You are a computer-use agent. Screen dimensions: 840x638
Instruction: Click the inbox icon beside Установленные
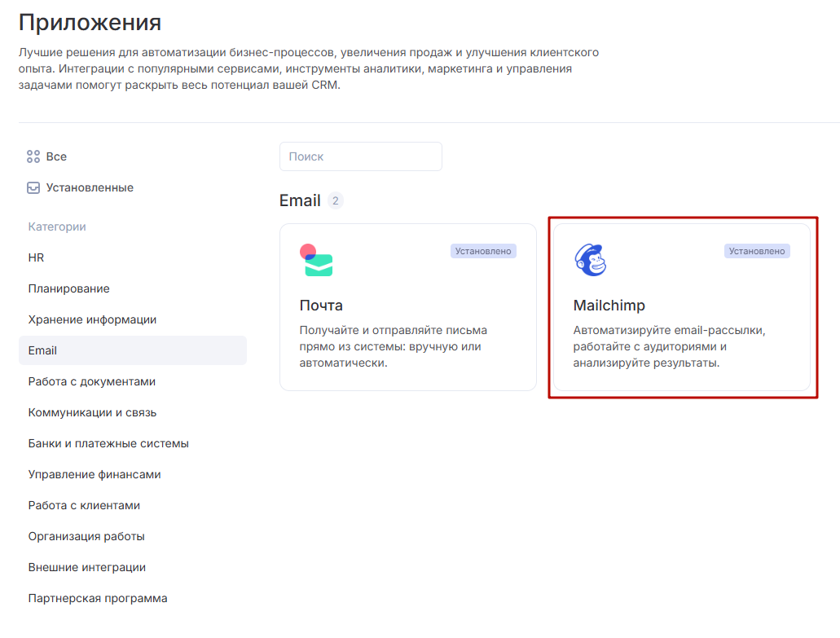[x=33, y=187]
